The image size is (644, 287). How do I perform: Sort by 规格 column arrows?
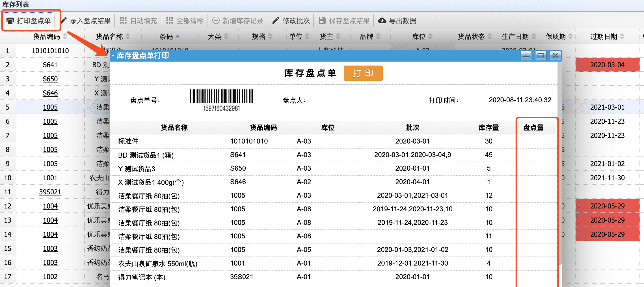(x=270, y=36)
